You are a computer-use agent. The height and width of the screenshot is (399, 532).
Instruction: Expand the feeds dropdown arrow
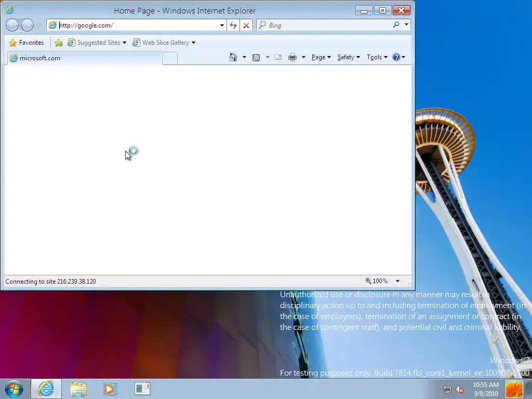[268, 57]
